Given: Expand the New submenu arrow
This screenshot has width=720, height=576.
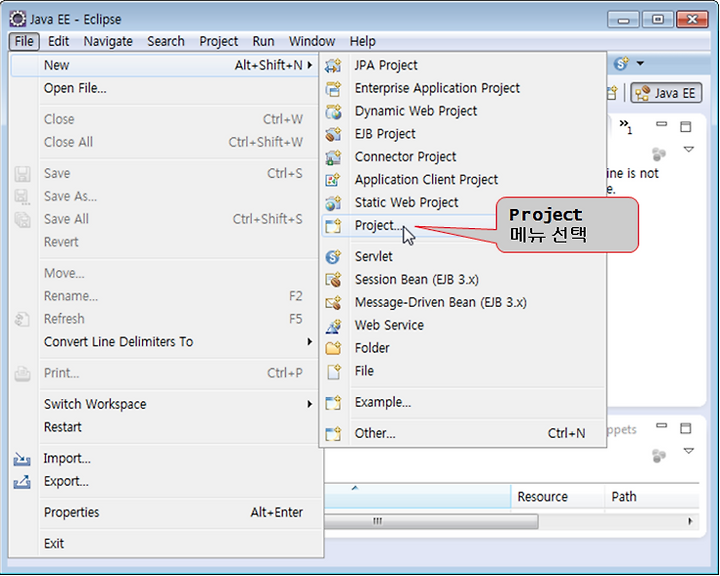Looking at the screenshot, I should (x=310, y=65).
